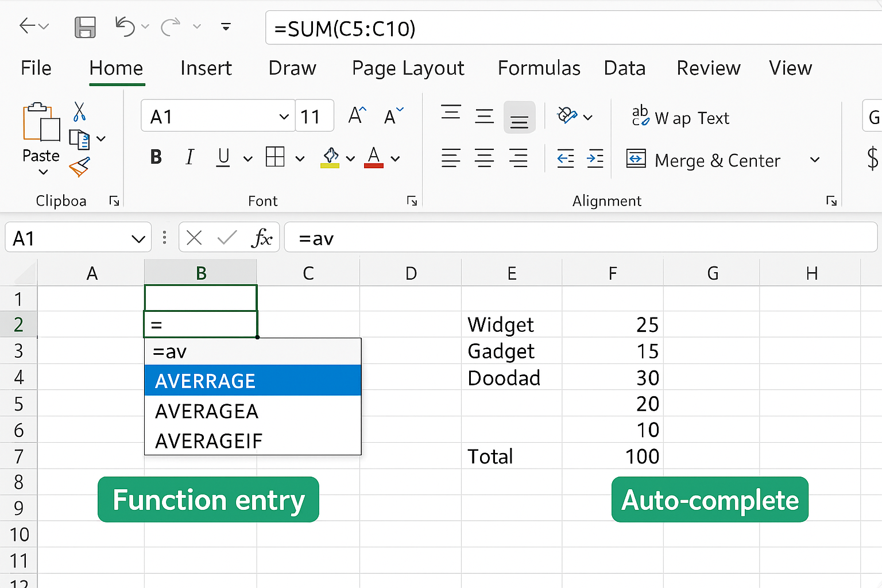The image size is (882, 588).
Task: Open Clipboard group dialog launcher
Action: pos(114,200)
